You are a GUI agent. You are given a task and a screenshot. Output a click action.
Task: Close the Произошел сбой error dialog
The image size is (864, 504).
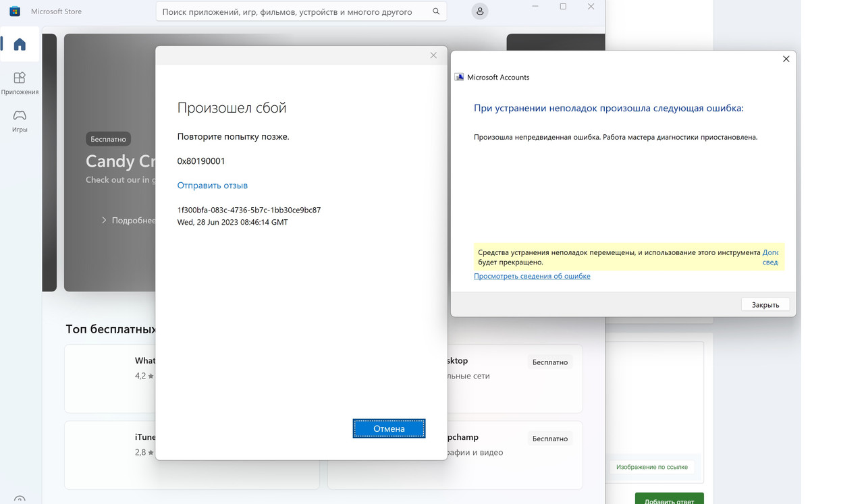pos(433,55)
